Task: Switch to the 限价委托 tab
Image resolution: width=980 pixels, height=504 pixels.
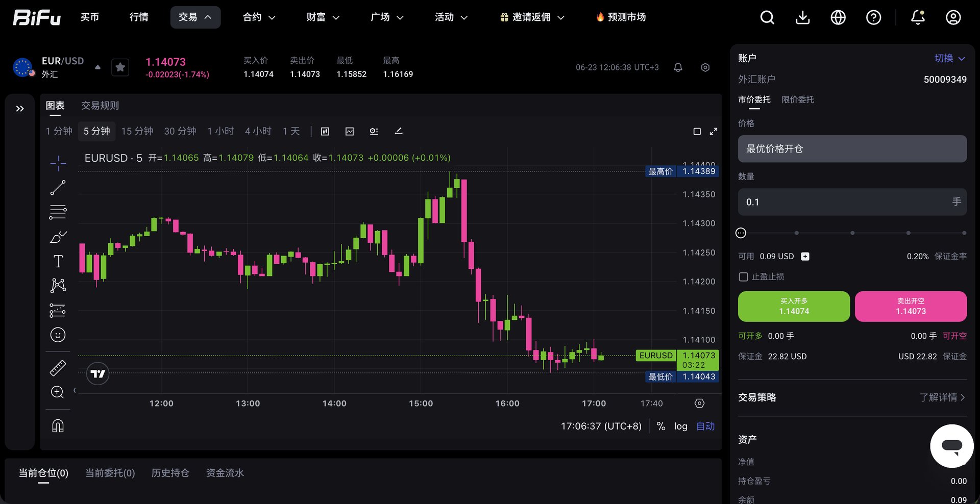Action: 798,99
